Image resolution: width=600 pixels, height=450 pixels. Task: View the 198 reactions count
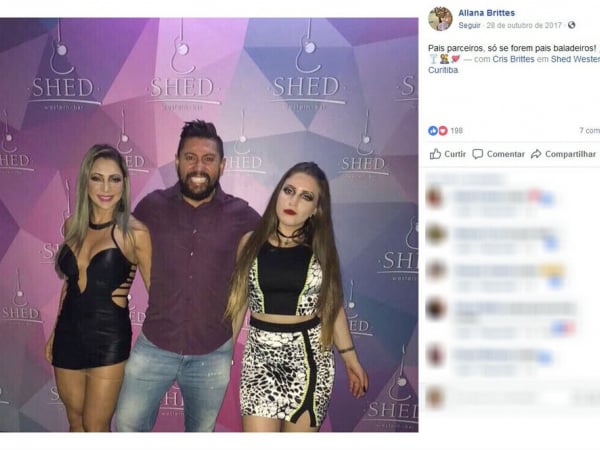pos(457,131)
